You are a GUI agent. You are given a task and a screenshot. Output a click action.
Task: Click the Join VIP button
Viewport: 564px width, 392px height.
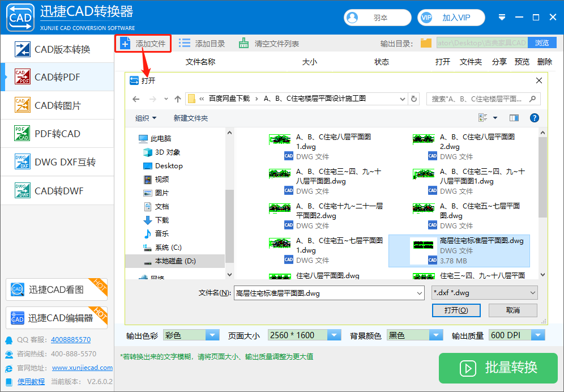[x=451, y=18]
